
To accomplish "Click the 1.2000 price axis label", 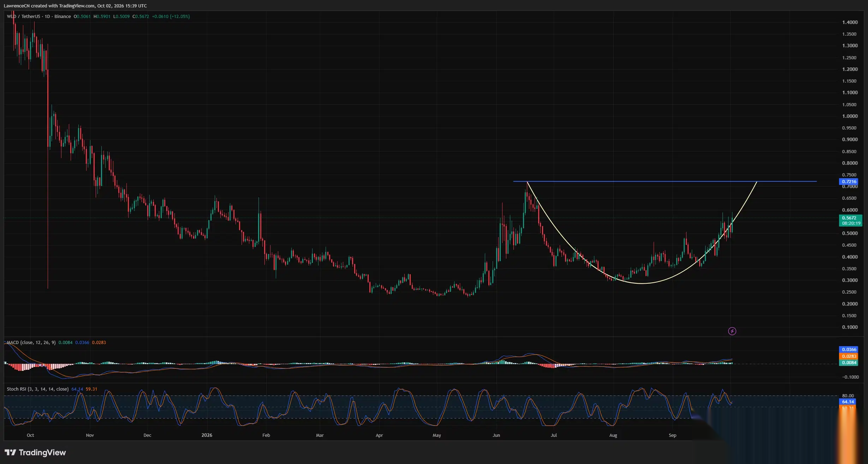I will pos(850,69).
